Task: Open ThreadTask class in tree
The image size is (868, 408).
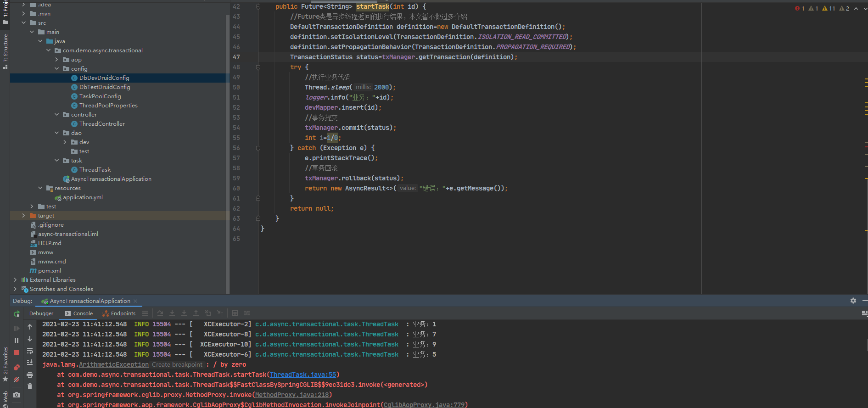Action: tap(95, 170)
